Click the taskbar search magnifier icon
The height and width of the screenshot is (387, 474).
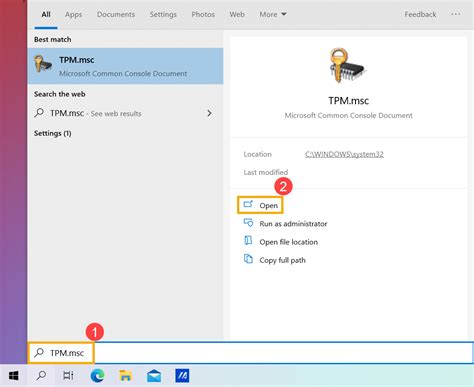[41, 376]
